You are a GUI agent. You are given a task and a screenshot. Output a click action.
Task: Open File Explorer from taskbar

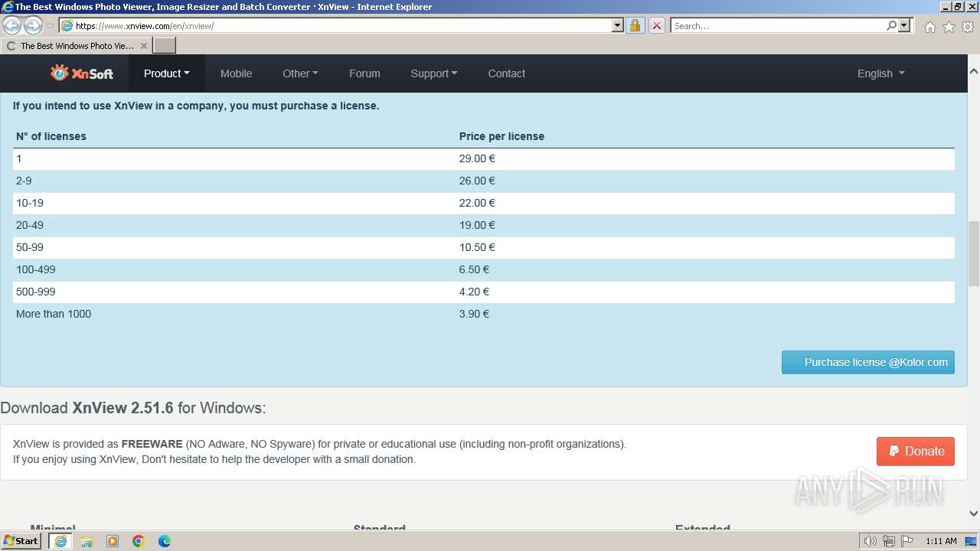[x=87, y=541]
